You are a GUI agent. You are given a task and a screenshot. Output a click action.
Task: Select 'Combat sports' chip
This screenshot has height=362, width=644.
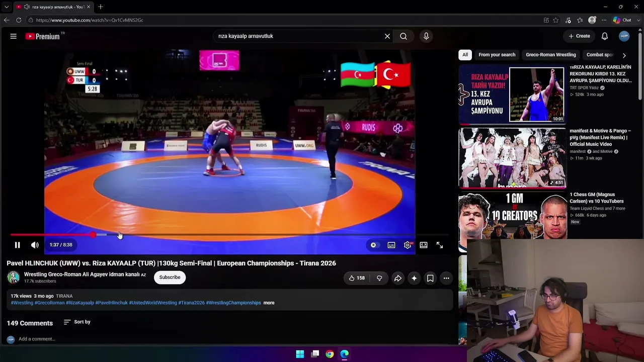tap(600, 55)
